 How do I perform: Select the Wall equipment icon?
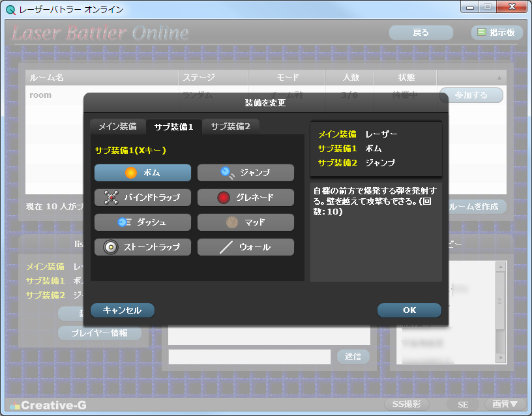(245, 247)
